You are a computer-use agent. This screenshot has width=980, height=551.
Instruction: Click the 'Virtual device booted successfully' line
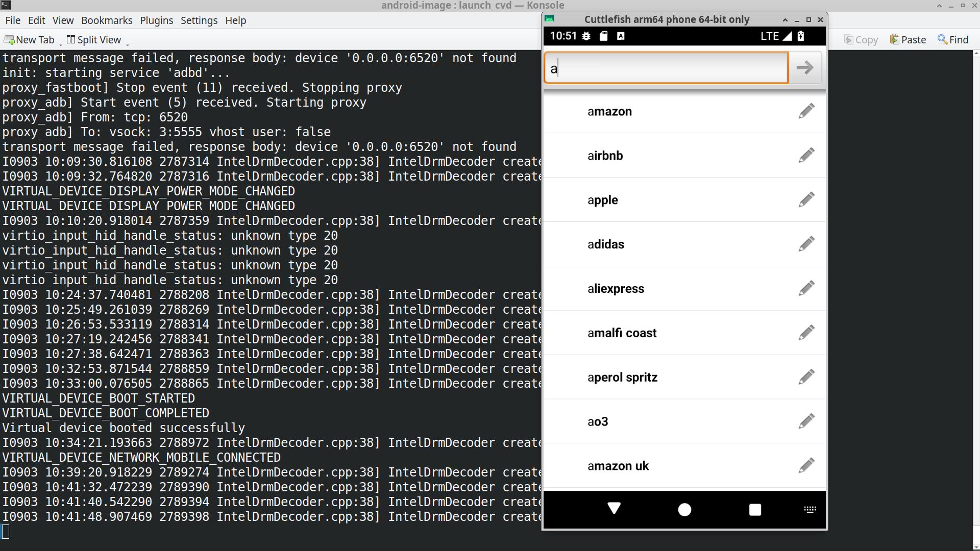coord(124,428)
